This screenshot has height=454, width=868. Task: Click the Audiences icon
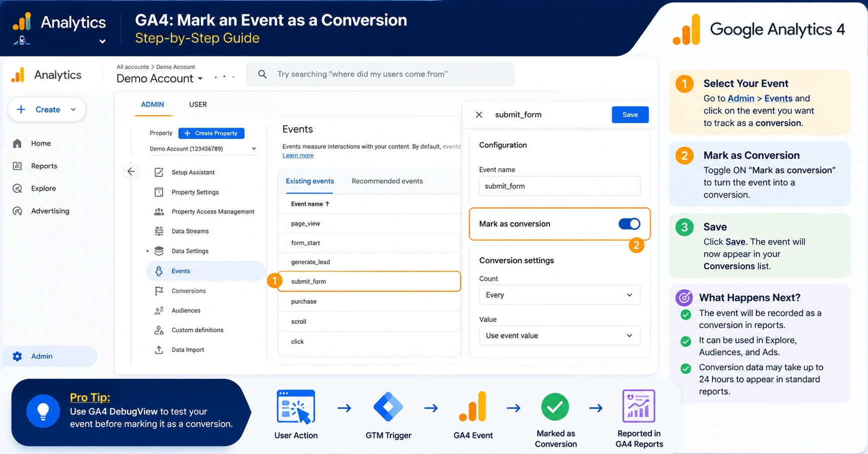click(159, 310)
